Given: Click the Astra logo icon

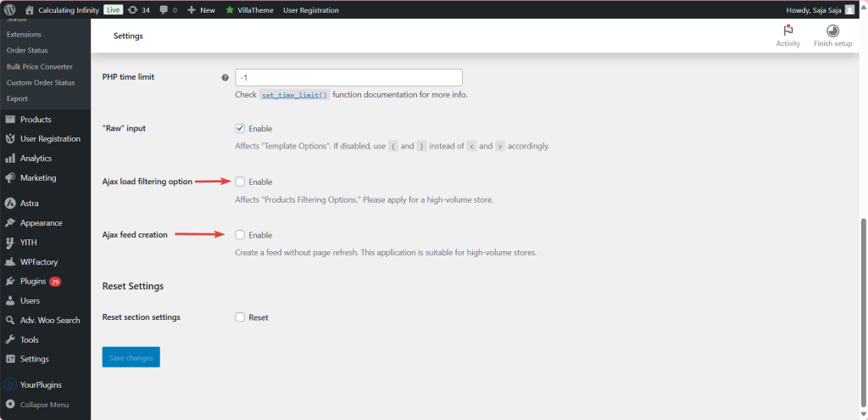Looking at the screenshot, I should [10, 204].
